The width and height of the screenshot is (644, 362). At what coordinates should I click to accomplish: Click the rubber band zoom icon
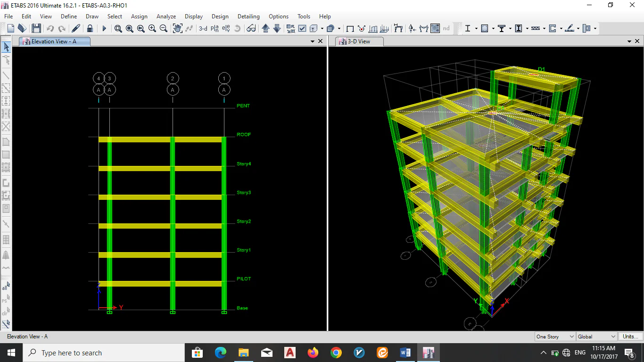pyautogui.click(x=118, y=29)
